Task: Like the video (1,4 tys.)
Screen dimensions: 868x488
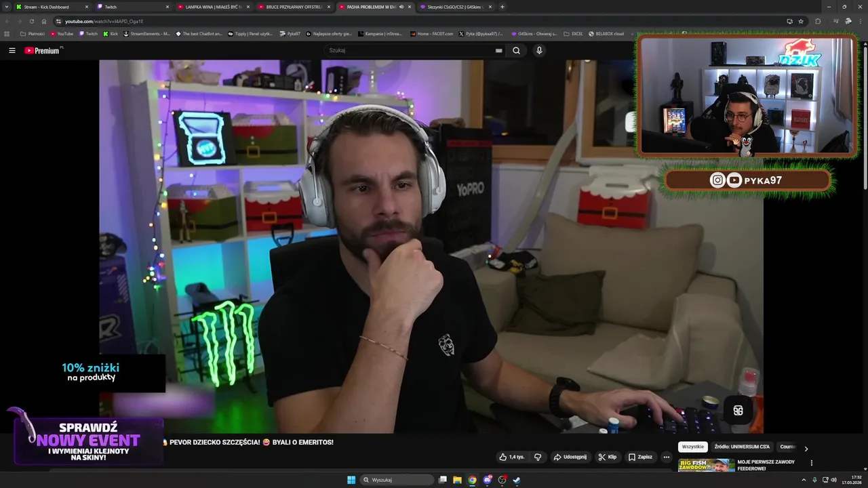Action: (x=512, y=457)
